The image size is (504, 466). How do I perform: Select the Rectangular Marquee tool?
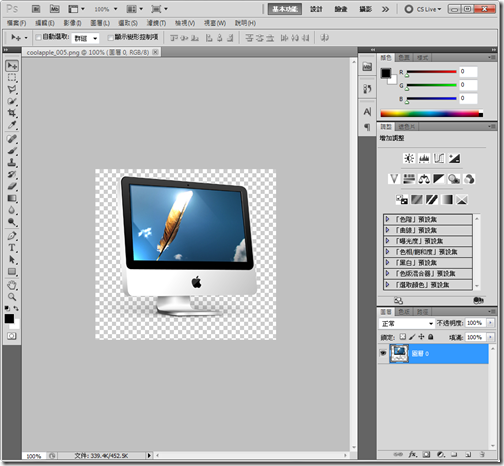[x=12, y=78]
